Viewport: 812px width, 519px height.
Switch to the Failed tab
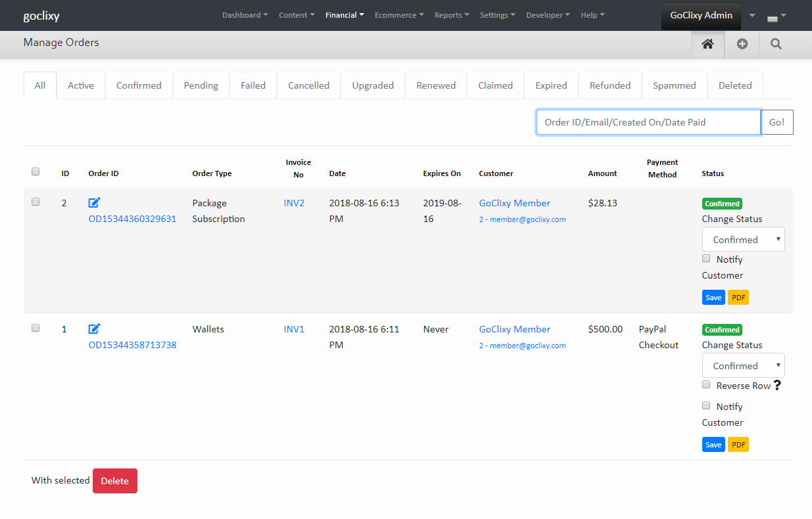253,85
